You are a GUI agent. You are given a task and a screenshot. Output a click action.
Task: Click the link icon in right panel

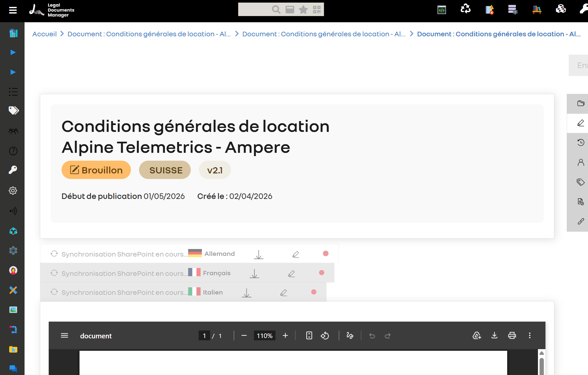pyautogui.click(x=580, y=222)
